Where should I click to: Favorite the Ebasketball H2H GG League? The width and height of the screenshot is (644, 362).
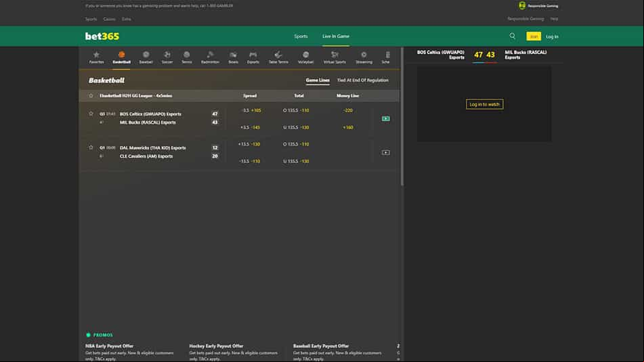pyautogui.click(x=91, y=95)
